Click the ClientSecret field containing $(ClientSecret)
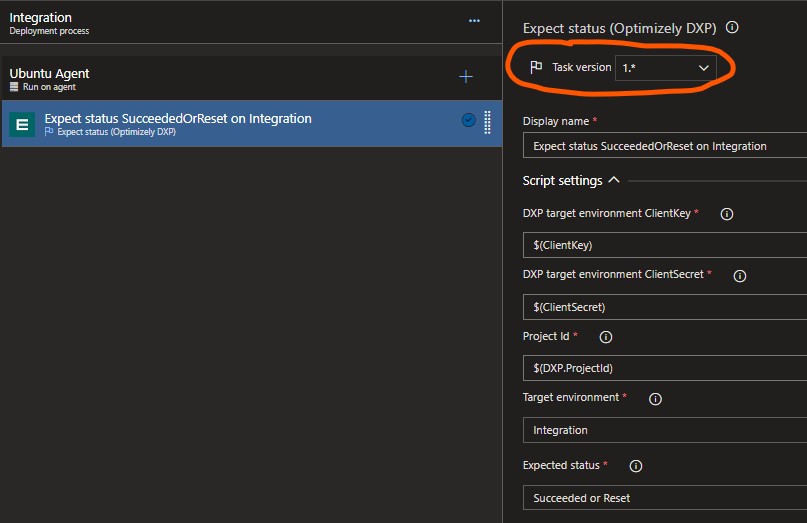Viewport: 807px width, 523px height. (665, 307)
